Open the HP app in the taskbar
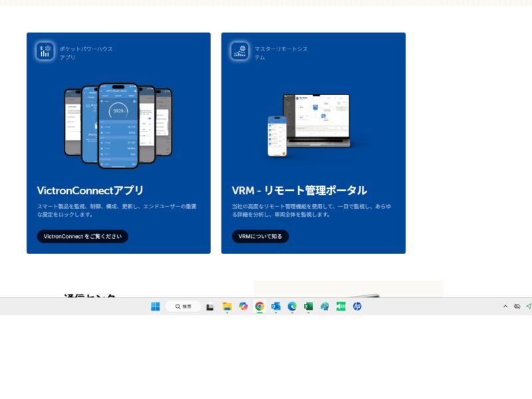The width and height of the screenshot is (532, 399). point(357,307)
